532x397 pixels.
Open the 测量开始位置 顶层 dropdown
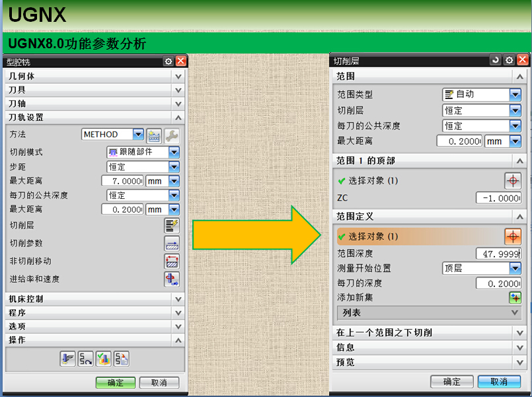(x=515, y=268)
